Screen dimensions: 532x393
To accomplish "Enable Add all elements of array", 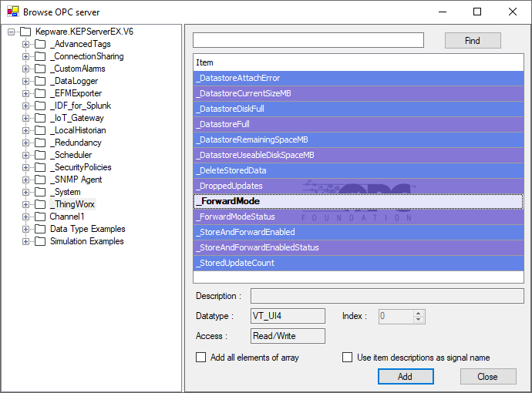I will pos(201,358).
